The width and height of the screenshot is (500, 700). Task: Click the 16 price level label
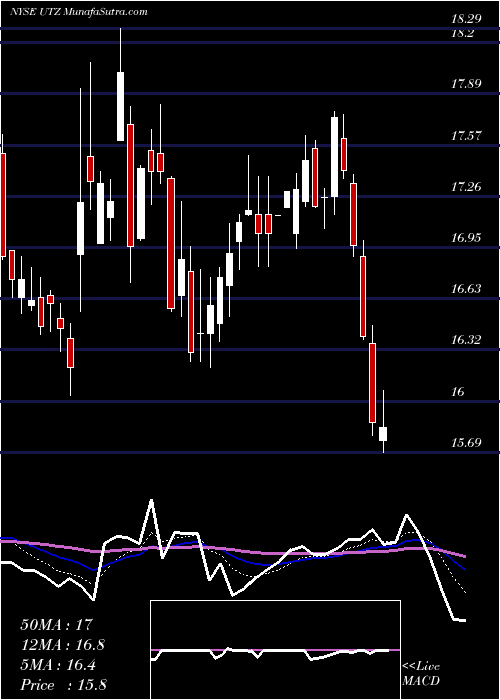tap(458, 392)
